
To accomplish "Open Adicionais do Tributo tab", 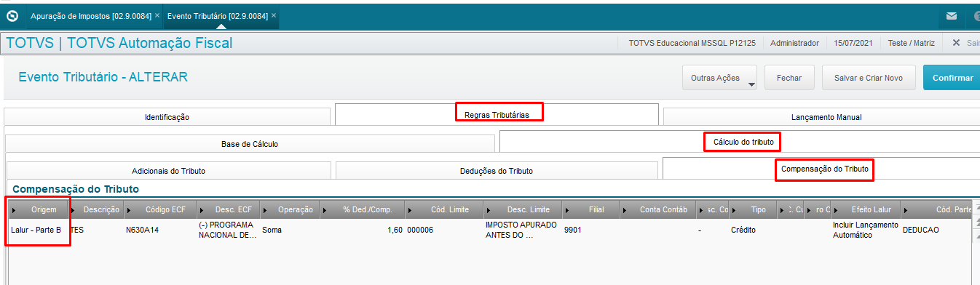I will (168, 171).
